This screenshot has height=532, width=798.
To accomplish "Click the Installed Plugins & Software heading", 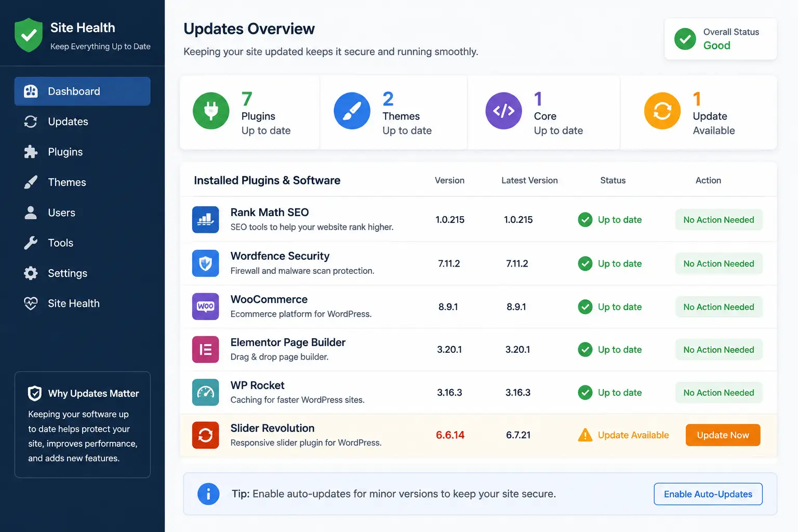I will (x=267, y=180).
